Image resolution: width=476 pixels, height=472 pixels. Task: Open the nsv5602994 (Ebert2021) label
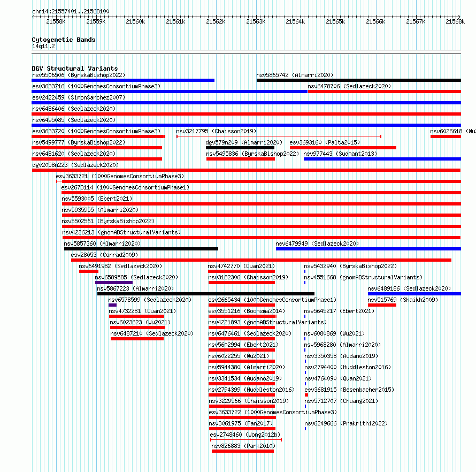coord(243,345)
